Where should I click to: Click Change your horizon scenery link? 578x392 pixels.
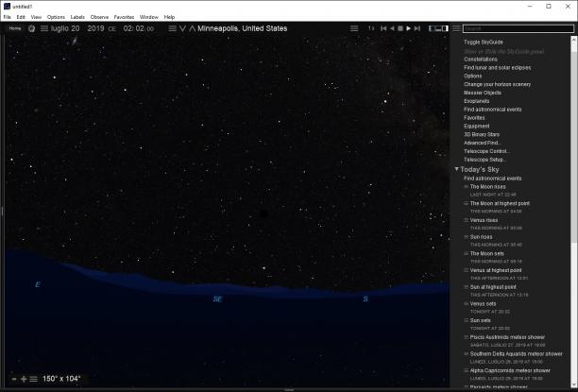pos(498,84)
